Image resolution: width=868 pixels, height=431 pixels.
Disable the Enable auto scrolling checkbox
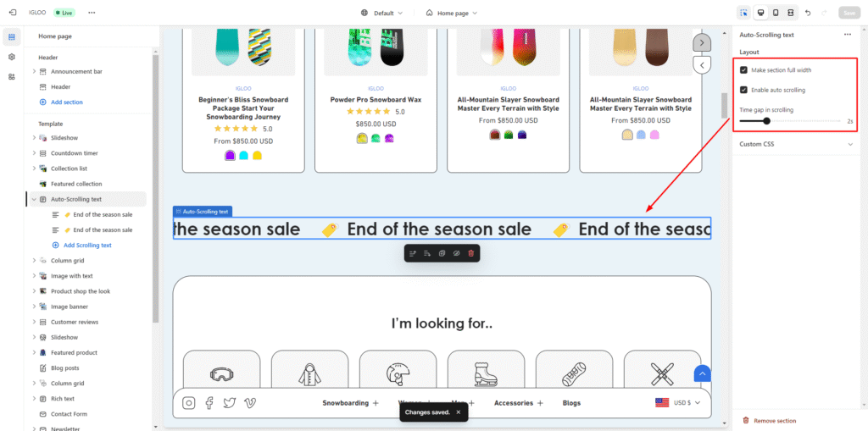pos(743,90)
